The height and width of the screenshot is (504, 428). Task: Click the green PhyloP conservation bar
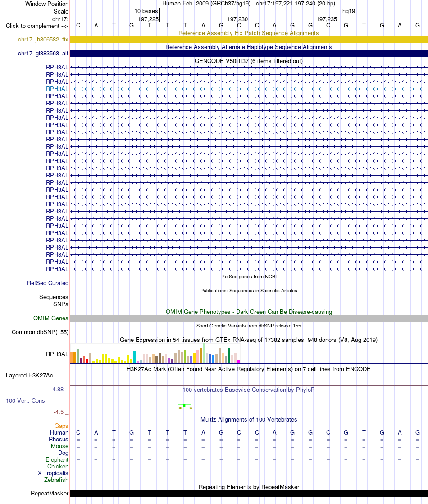[x=185, y=407]
